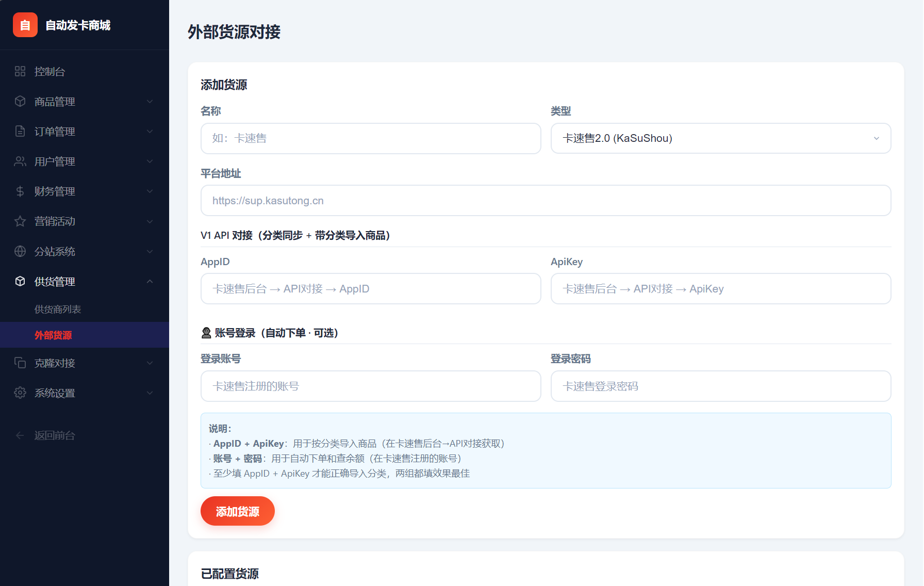Open the 类型 dropdown showing 卡速售2.0
This screenshot has width=924, height=586.
coord(720,138)
